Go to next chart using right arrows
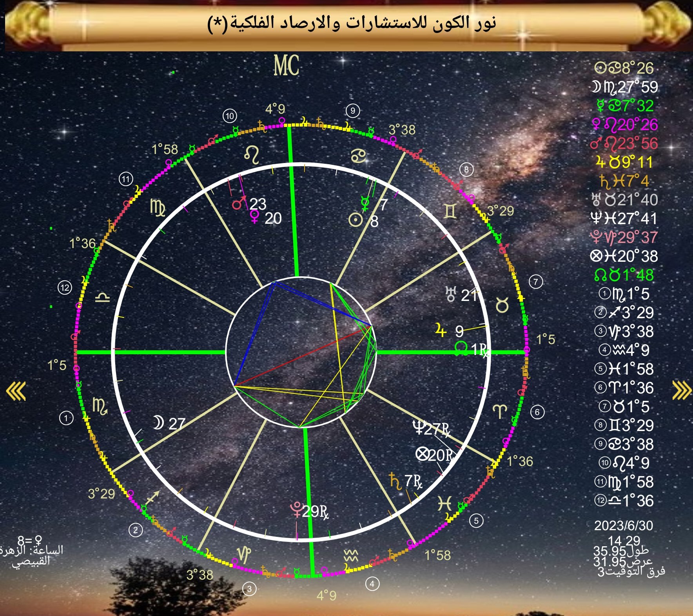Viewport: 693px width, 616px height. pos(682,390)
